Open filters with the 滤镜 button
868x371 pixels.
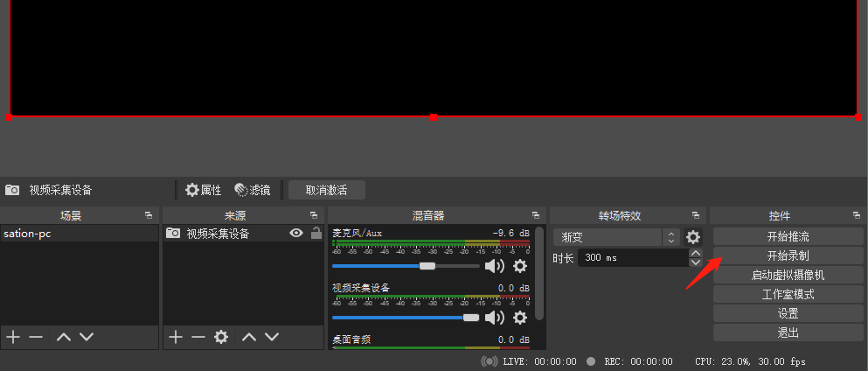[253, 190]
